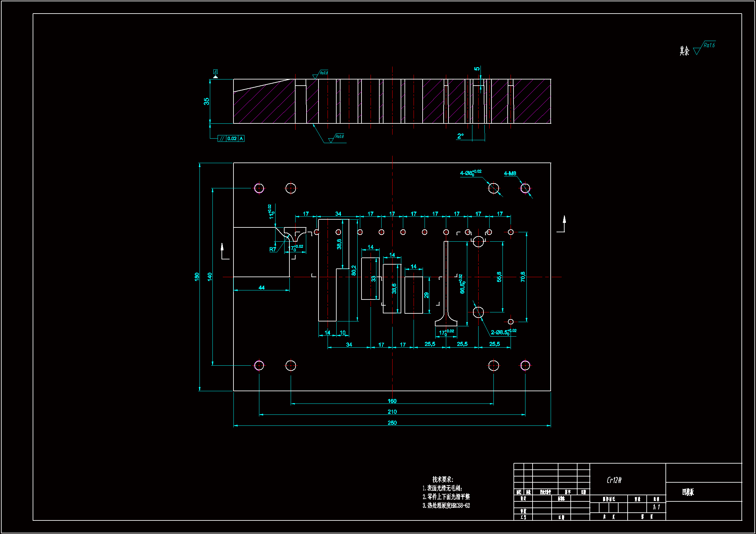Select the top-left M8 hole circle
Viewport: 756px width, 534px height.
coord(259,188)
